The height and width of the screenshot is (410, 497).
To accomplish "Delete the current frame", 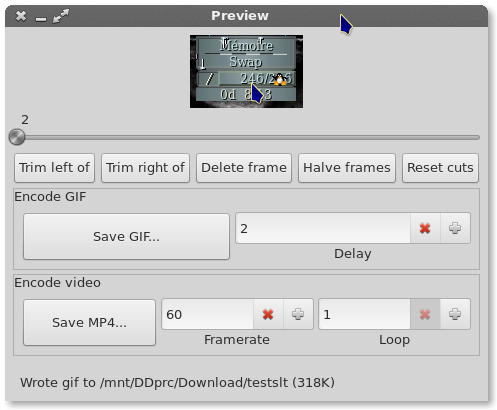I will point(244,168).
